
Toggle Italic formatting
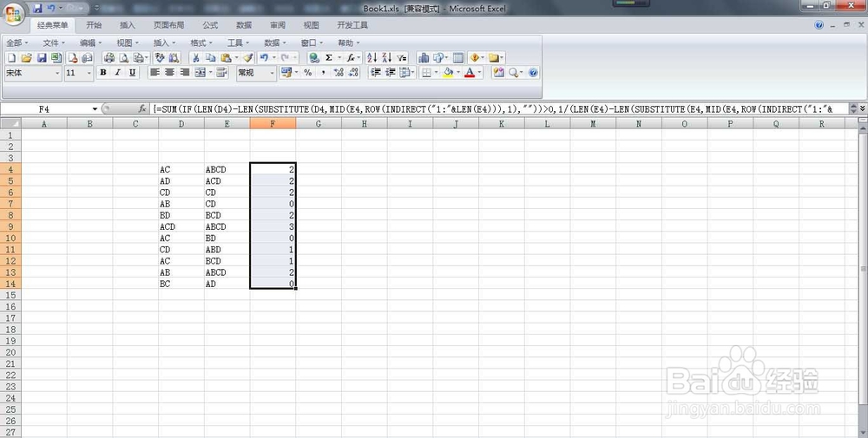point(117,73)
